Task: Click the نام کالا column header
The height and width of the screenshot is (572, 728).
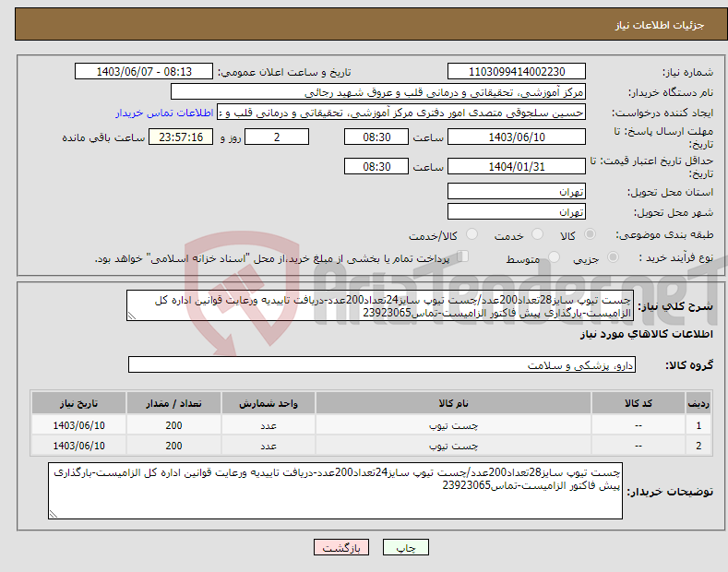Action: 453,403
